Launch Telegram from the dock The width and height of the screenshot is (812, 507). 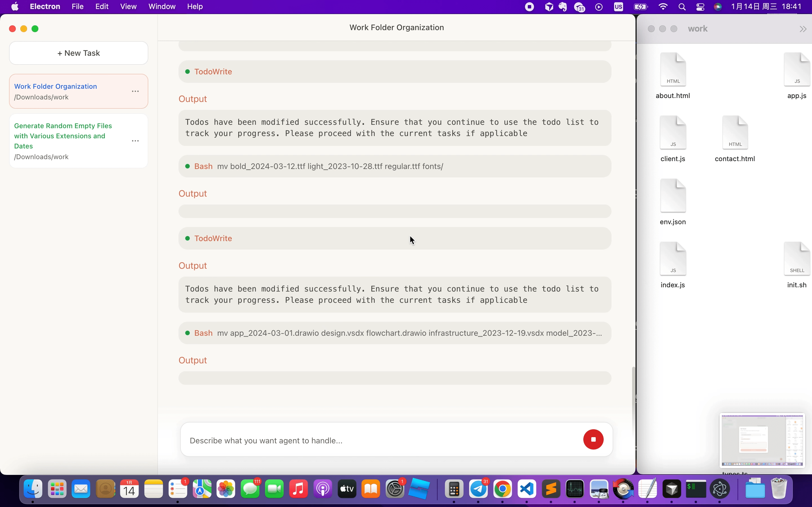click(x=478, y=489)
